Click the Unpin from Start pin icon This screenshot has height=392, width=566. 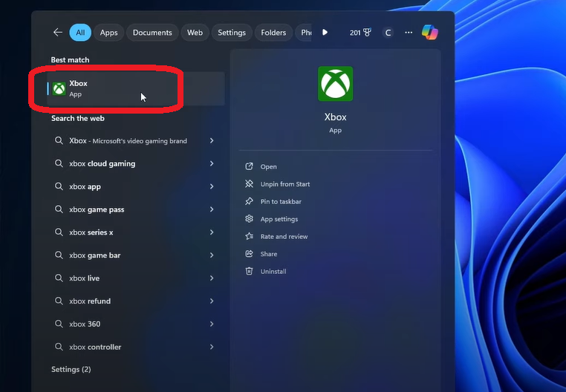[249, 183]
